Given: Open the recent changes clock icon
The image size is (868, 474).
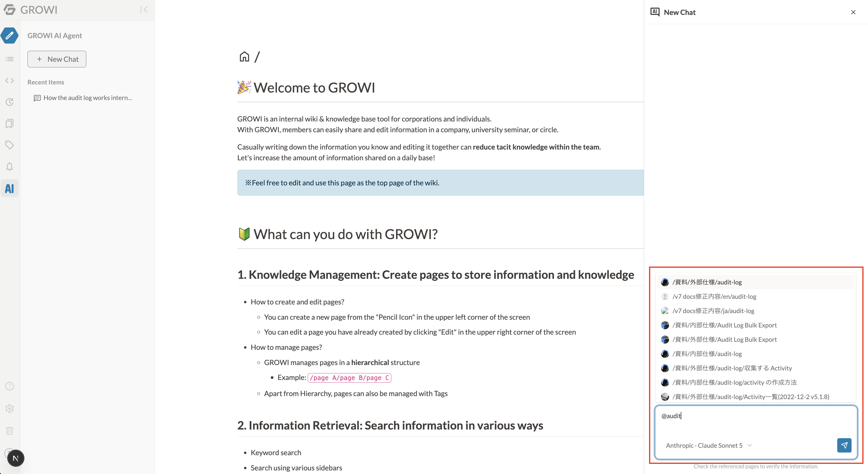Looking at the screenshot, I should (x=10, y=102).
